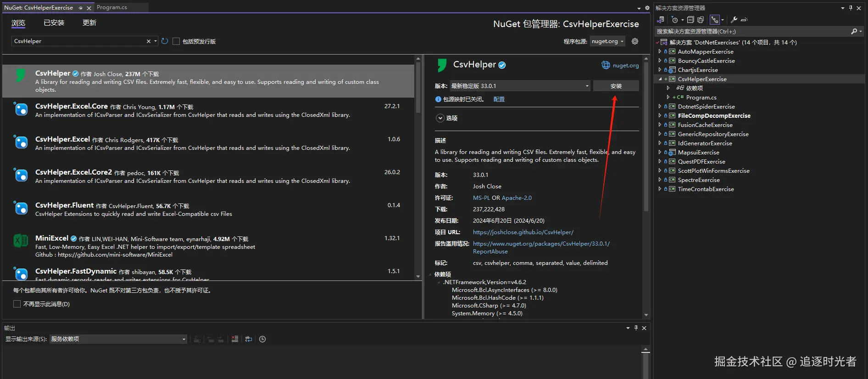The height and width of the screenshot is (379, 868).
Task: Open report abuse nuget.org link
Action: 541,247
